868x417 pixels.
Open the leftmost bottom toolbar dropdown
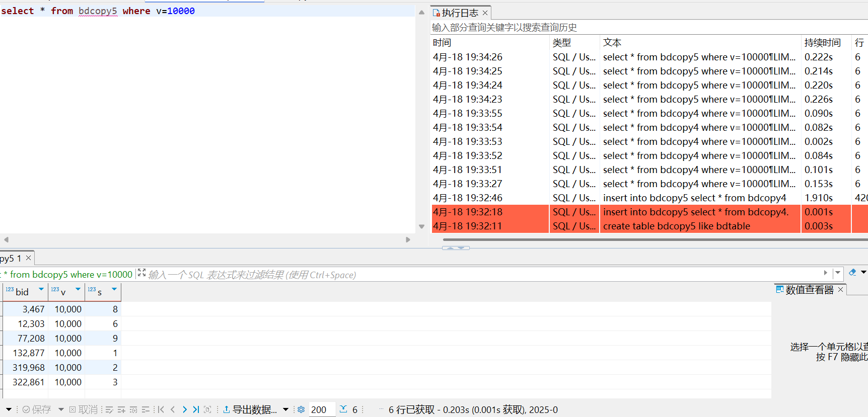[9, 409]
